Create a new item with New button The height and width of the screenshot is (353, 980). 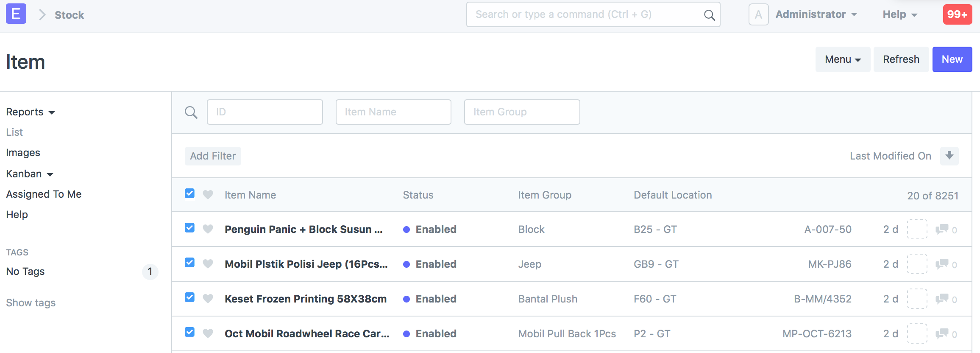pyautogui.click(x=952, y=59)
